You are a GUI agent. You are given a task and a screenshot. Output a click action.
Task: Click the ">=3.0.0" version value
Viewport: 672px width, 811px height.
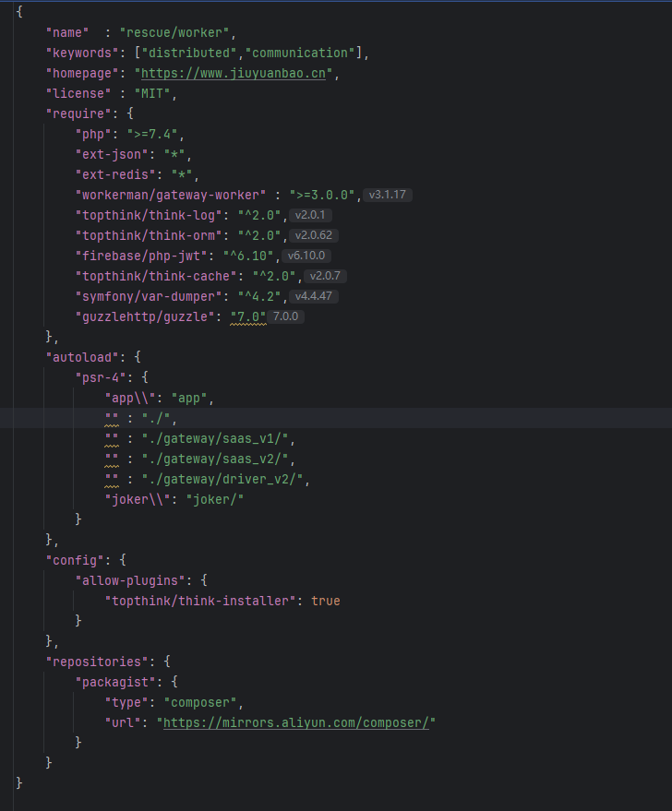322,195
